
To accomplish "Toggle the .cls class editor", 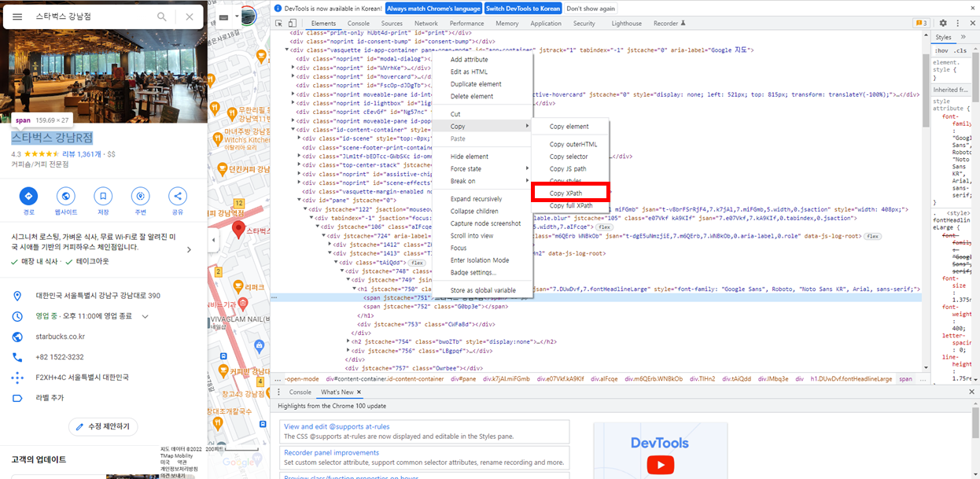I will coord(960,50).
